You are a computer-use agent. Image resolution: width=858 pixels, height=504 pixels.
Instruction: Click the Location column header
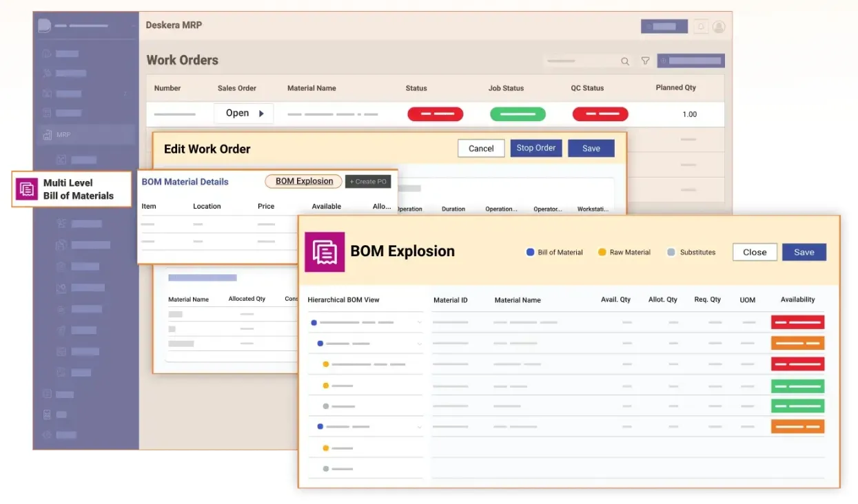tap(207, 206)
